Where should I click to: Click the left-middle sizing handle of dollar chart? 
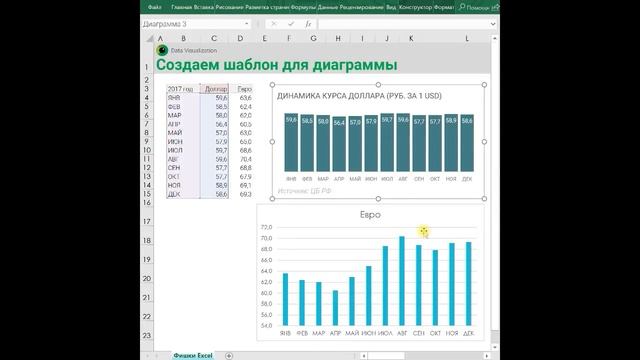(273, 142)
